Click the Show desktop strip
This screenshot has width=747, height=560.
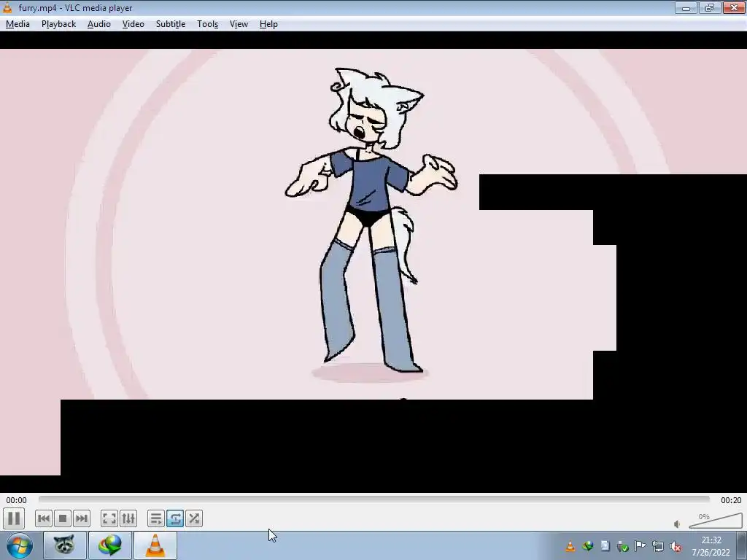pyautogui.click(x=742, y=545)
